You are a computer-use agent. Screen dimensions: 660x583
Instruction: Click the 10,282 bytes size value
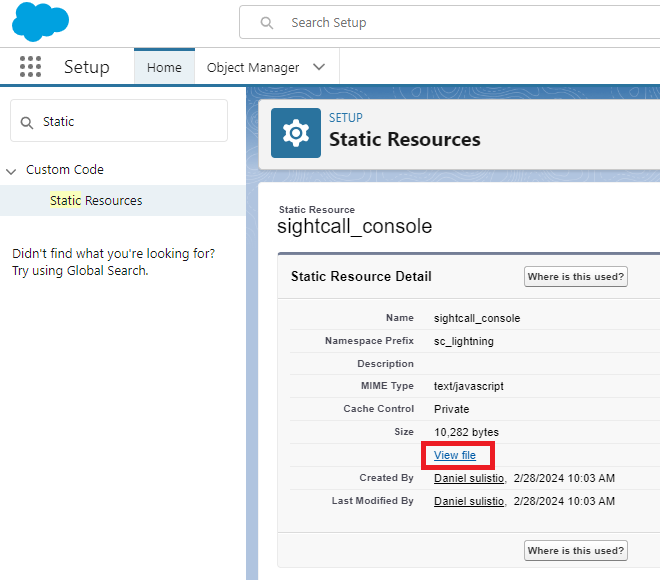(x=466, y=432)
